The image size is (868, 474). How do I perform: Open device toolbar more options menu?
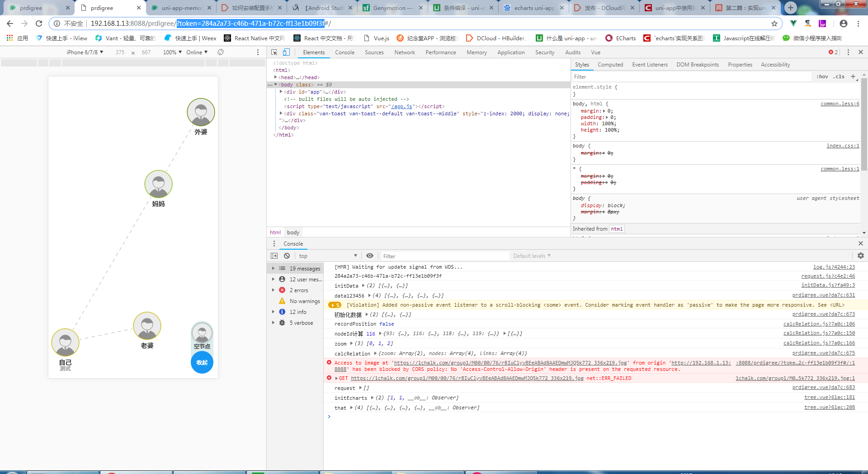[258, 52]
